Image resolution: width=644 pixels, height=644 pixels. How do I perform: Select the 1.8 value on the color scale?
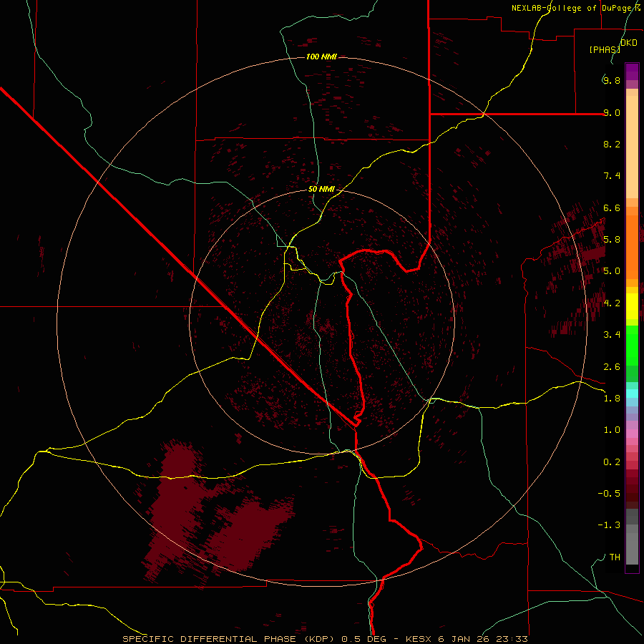[x=612, y=399]
